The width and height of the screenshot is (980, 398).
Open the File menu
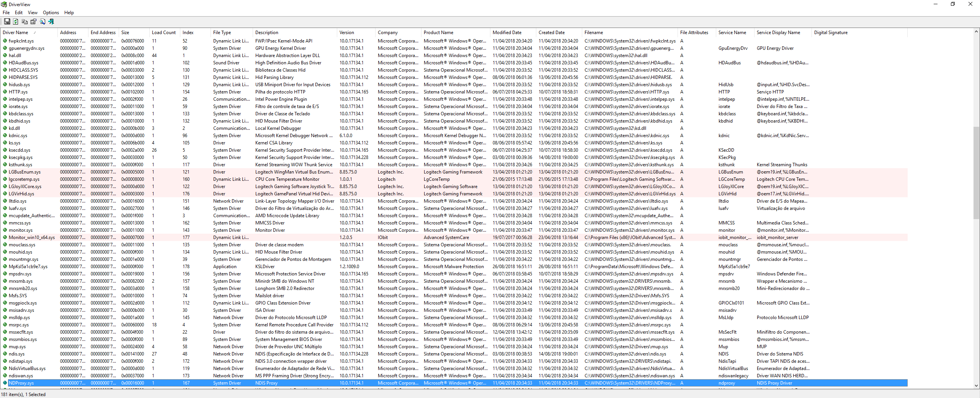[x=6, y=13]
